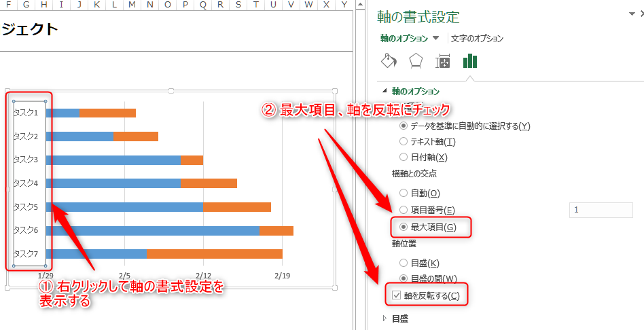This screenshot has width=644, height=330.
Task: Select the Axis Options bar chart icon
Action: (x=470, y=62)
